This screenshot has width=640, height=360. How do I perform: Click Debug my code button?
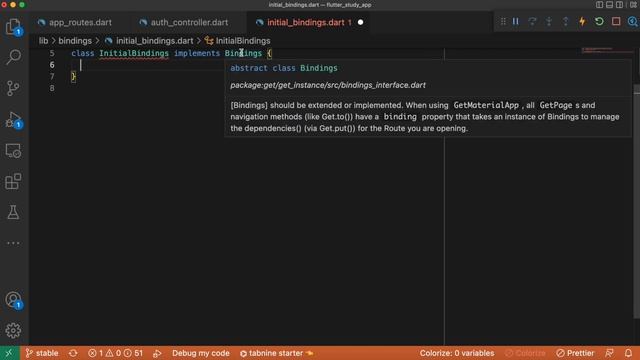201,353
